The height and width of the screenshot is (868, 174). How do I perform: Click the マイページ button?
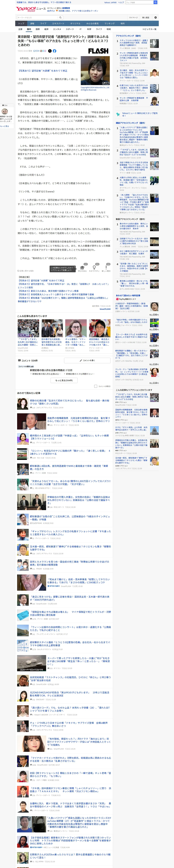click(133, 18)
